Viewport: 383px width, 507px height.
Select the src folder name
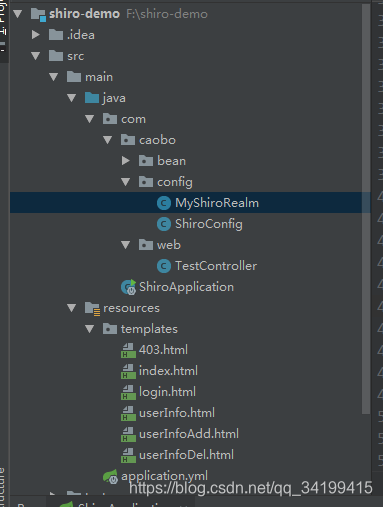[75, 56]
